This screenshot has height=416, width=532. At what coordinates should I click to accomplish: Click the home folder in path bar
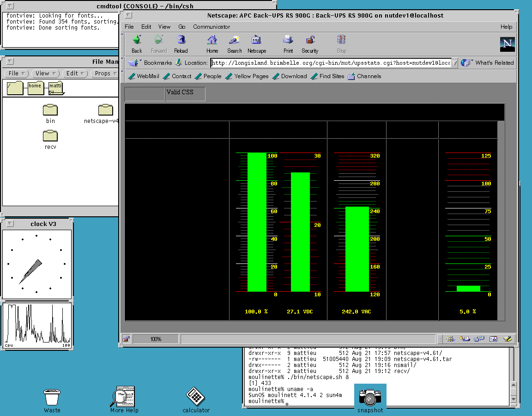36,88
